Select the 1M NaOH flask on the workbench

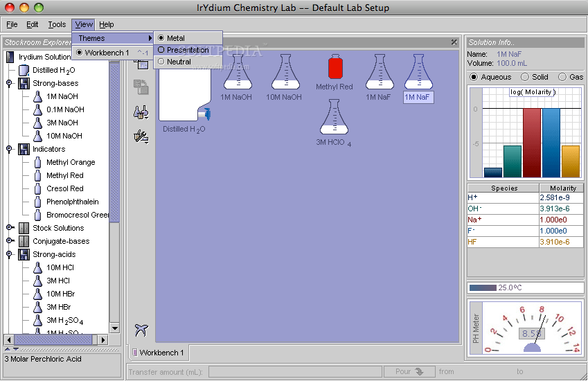pyautogui.click(x=238, y=72)
